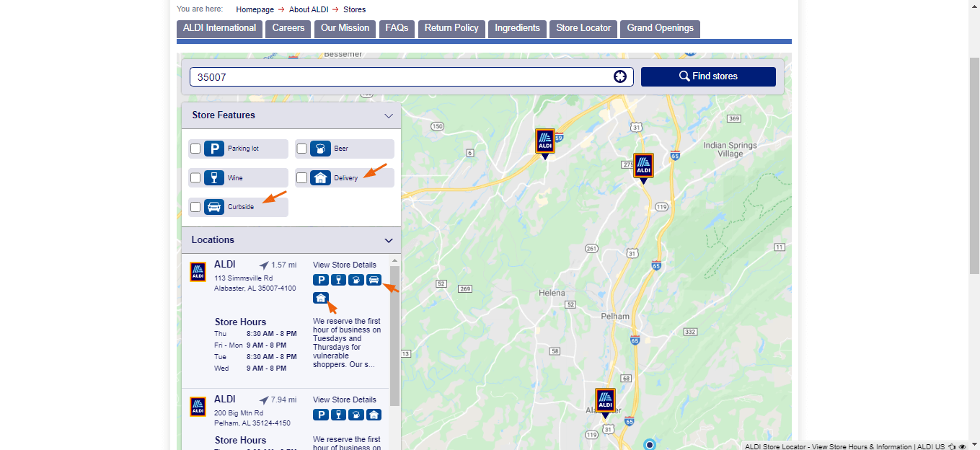Screen dimensions: 980x450
Task: Click the Wine glass filter icon
Action: pyautogui.click(x=214, y=178)
